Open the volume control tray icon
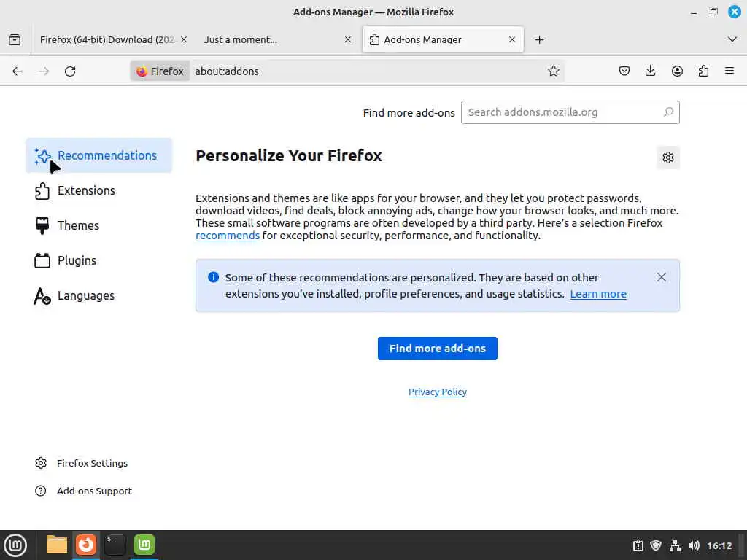Viewport: 747px width, 560px height. [694, 545]
